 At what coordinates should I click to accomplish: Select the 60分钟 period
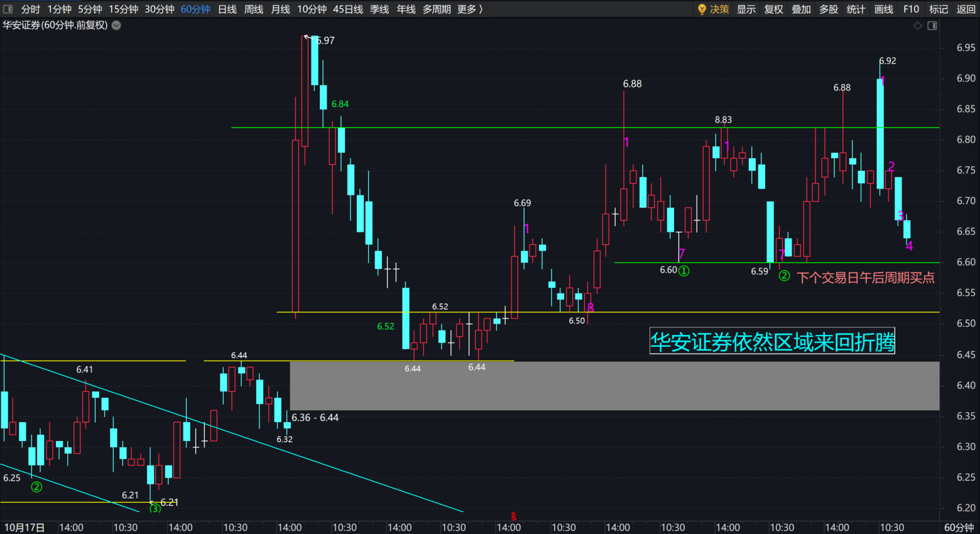coord(195,9)
